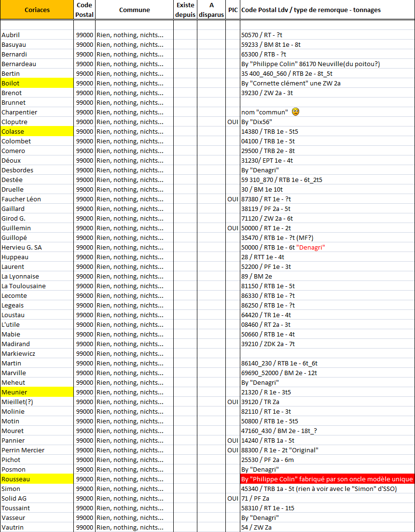Select OUI in the Perrin Mercier row
This screenshot has height=532, width=415.
233,450
